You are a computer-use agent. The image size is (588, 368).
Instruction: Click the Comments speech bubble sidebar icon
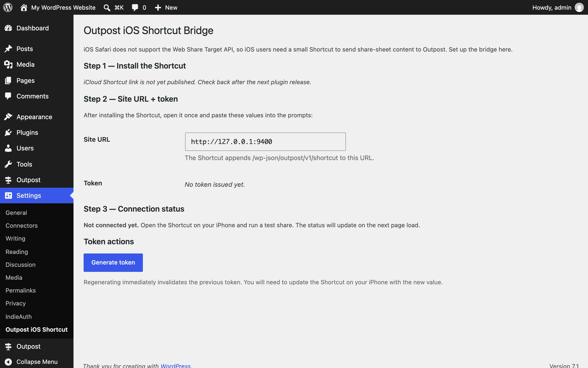(8, 96)
